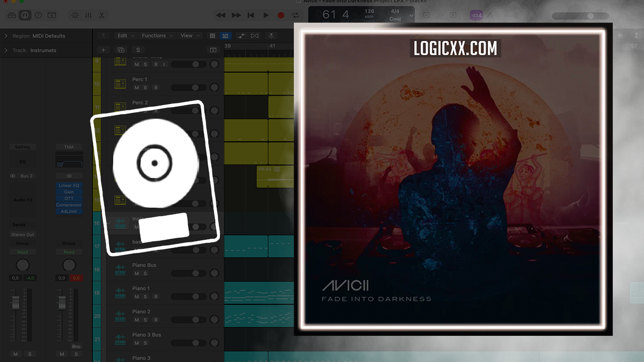Open Smart Controls from the toolbar
Viewport: 644px width, 362px height.
[74, 15]
